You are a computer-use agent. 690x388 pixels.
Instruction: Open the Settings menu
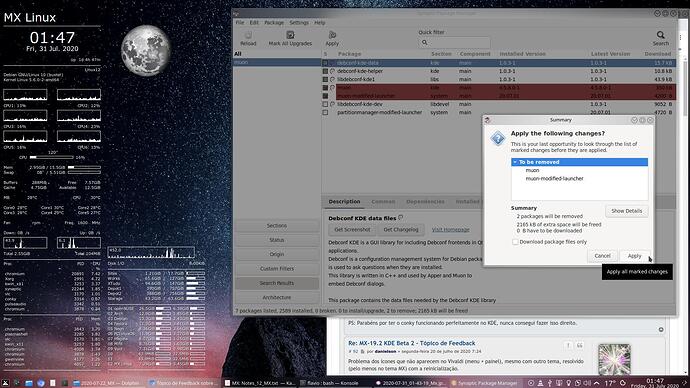coord(299,22)
